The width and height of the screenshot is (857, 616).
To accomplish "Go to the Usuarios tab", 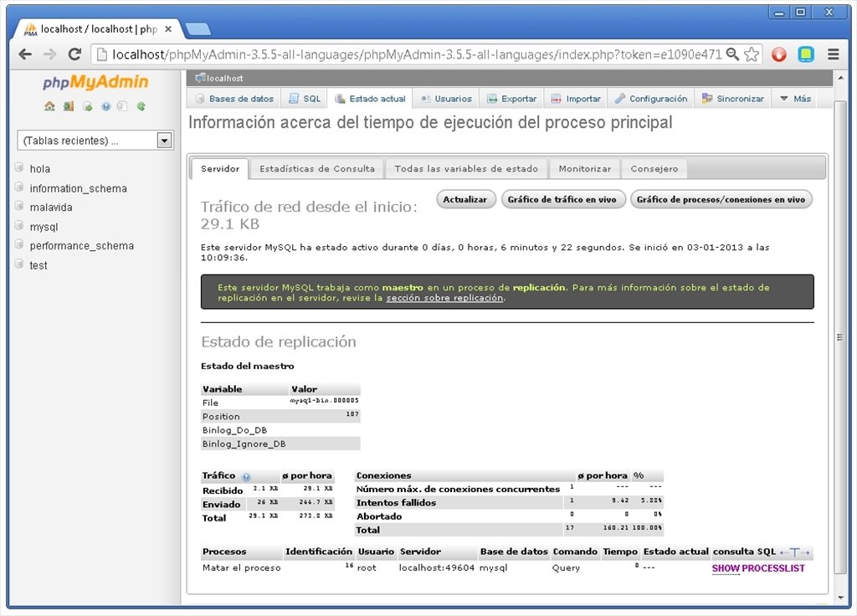I will (x=446, y=99).
